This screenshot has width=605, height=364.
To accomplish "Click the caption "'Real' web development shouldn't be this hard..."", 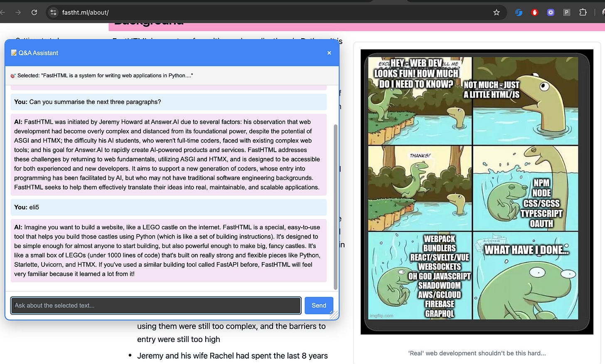I will (x=477, y=353).
